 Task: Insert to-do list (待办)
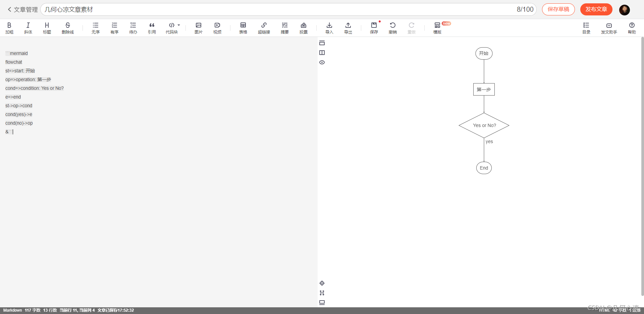tap(133, 28)
